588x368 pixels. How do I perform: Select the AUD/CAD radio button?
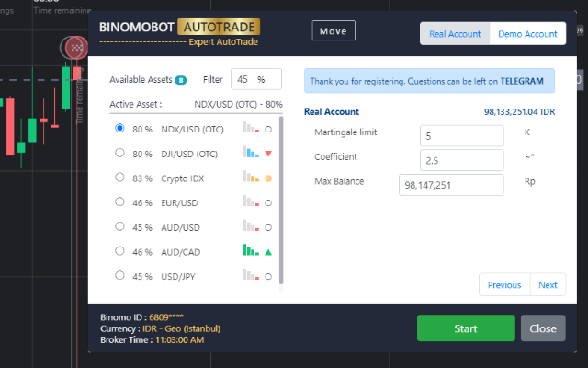(119, 251)
